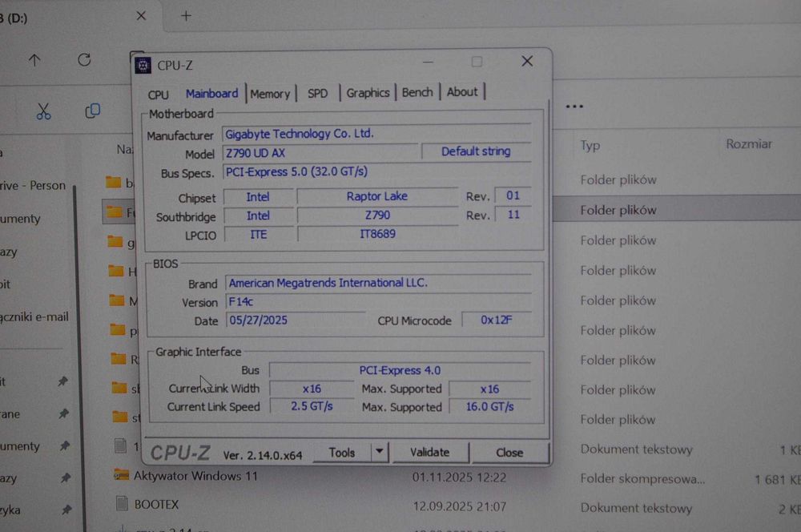The width and height of the screenshot is (801, 532).
Task: Close the Explorer (D:) tab
Action: coord(141,16)
